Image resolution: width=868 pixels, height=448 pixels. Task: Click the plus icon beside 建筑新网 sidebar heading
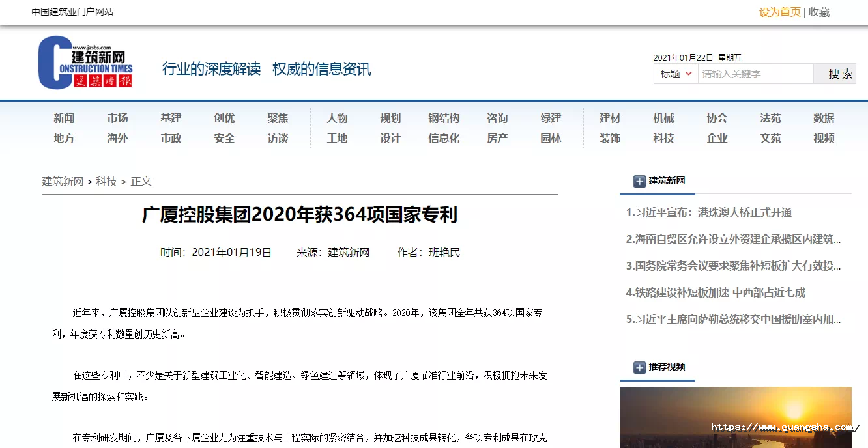[x=639, y=182]
